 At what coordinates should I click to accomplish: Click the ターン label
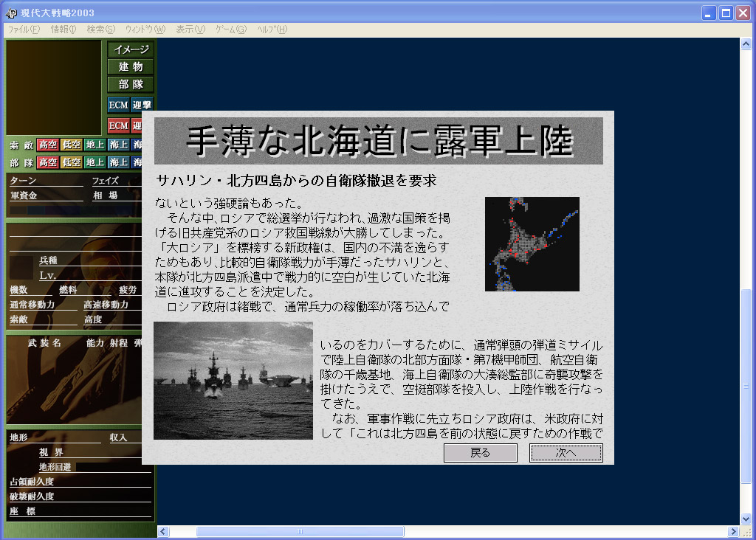(x=23, y=181)
